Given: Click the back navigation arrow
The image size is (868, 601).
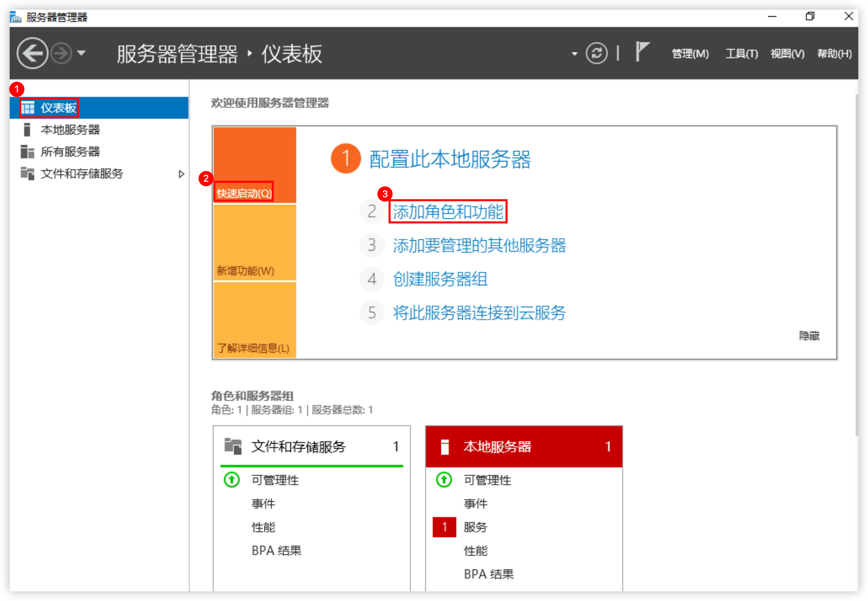Looking at the screenshot, I should 33,53.
